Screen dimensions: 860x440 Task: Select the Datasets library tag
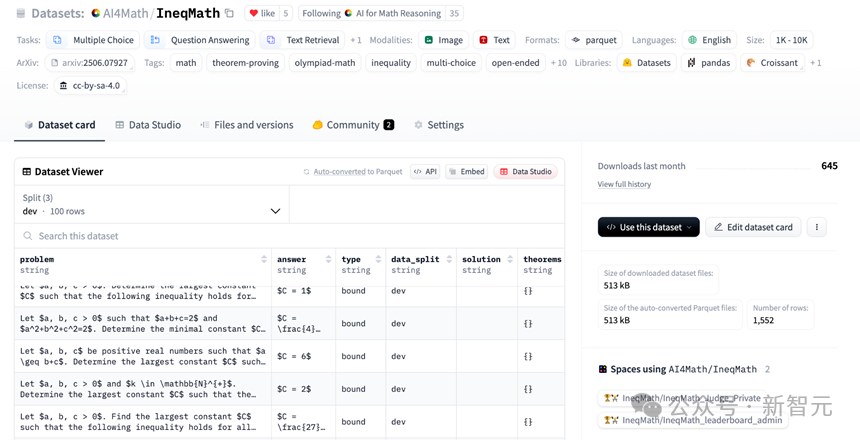click(x=647, y=63)
